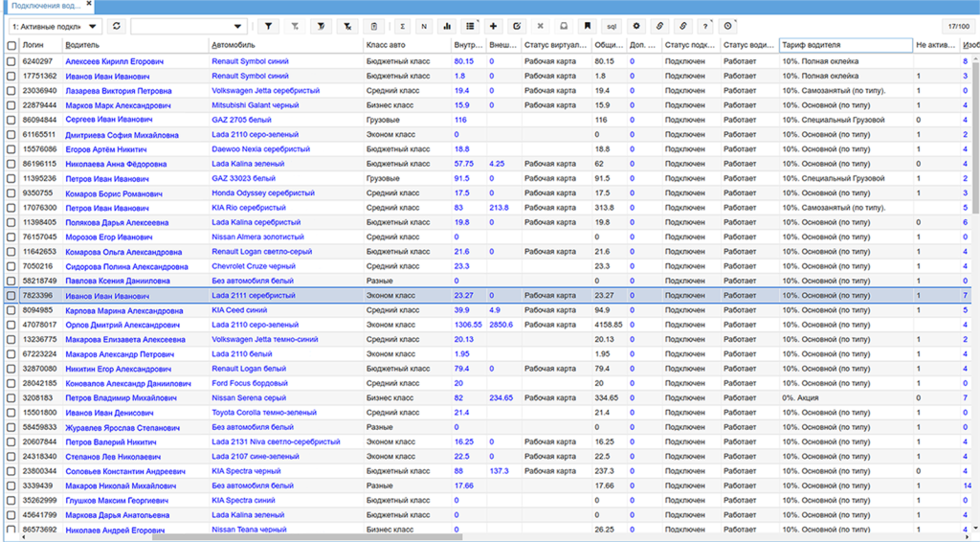Check the row with login 35262999
Viewport: 980px width, 542px height.
click(11, 501)
